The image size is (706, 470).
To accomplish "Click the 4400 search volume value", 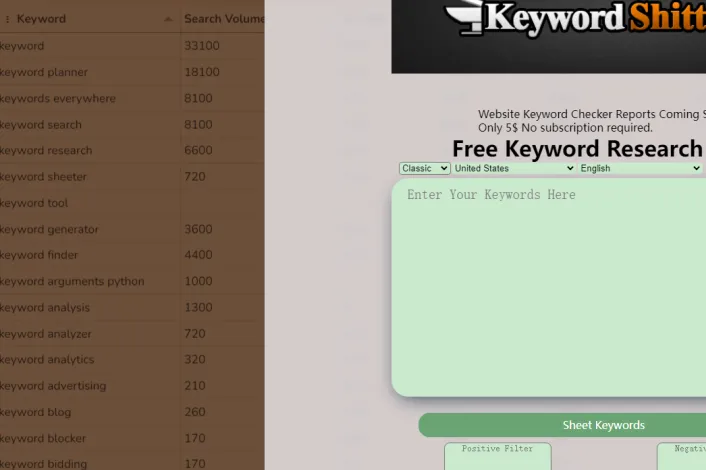I will coord(198,255).
